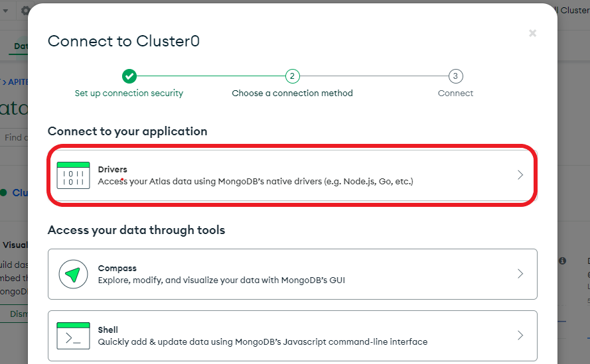Click the info icon at right edge
The image size is (590, 364).
562,261
